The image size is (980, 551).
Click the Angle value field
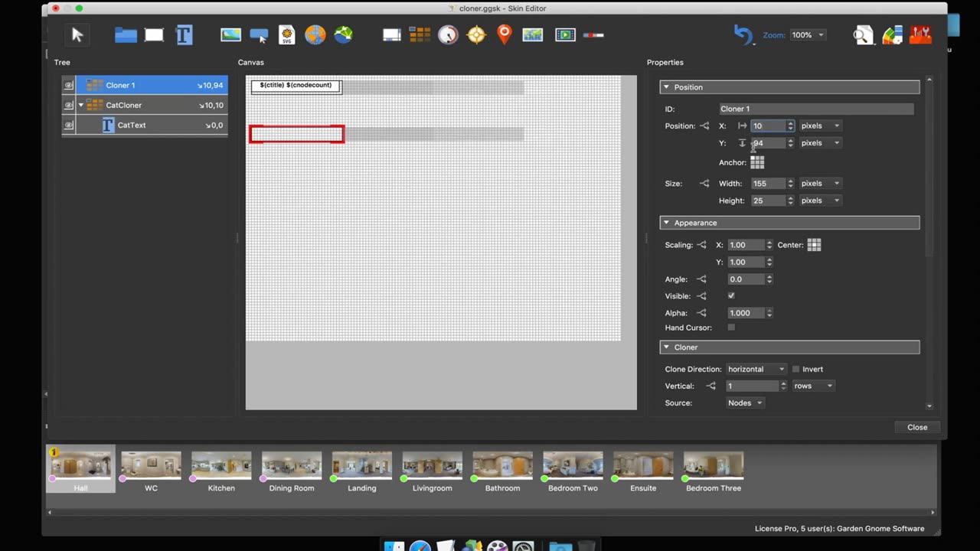(x=746, y=279)
